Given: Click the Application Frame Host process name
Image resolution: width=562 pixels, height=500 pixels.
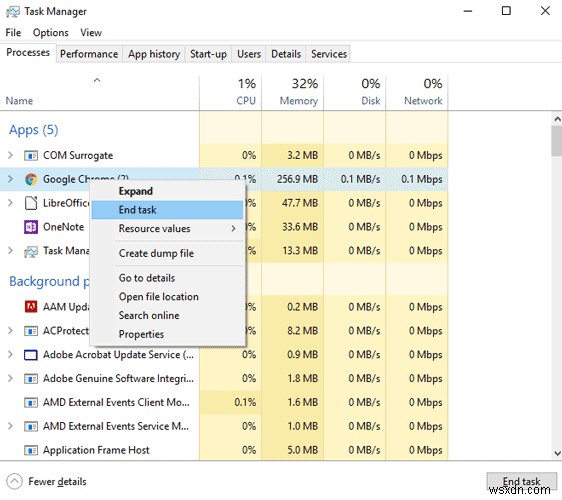Looking at the screenshot, I should point(96,450).
